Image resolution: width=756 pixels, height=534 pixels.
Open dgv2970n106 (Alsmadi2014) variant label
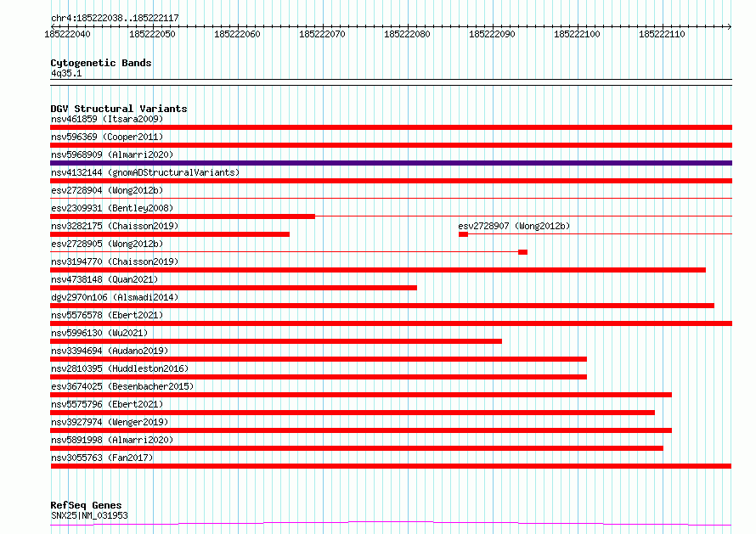(115, 297)
